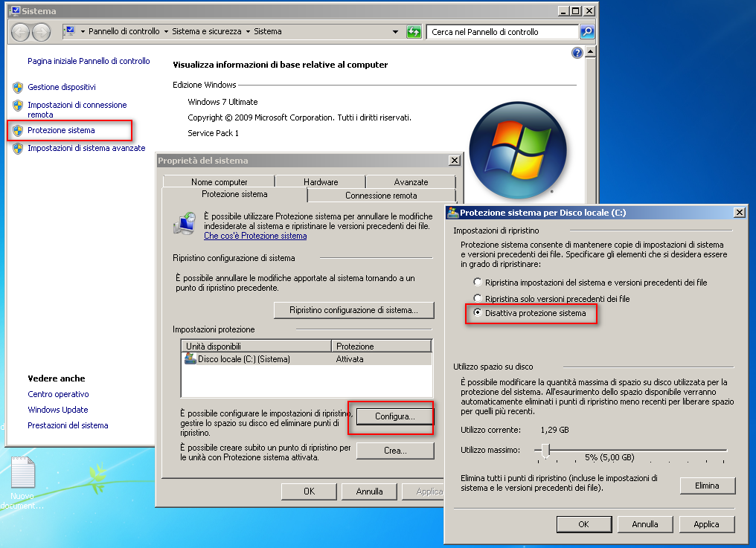
Task: Click Ripristino configurazione di sistema button
Action: tap(354, 310)
